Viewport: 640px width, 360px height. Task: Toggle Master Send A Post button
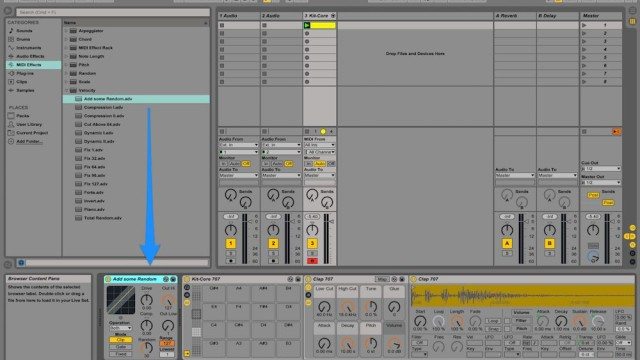pos(593,196)
